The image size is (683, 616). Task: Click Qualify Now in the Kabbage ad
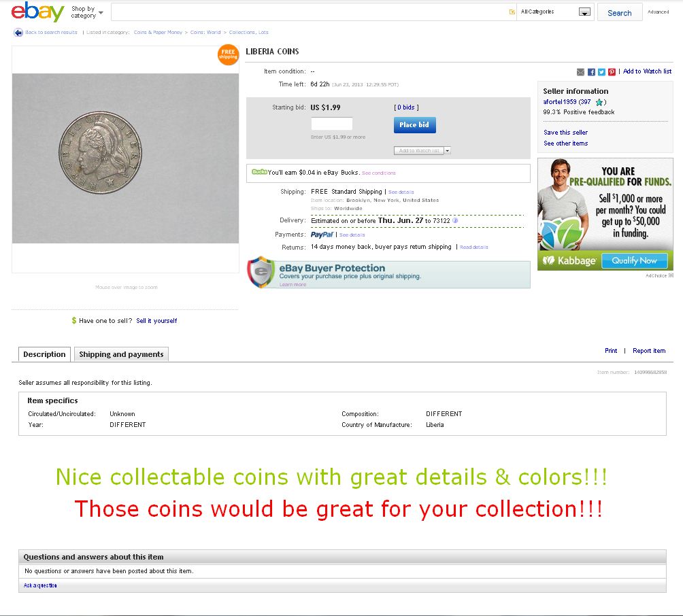634,261
